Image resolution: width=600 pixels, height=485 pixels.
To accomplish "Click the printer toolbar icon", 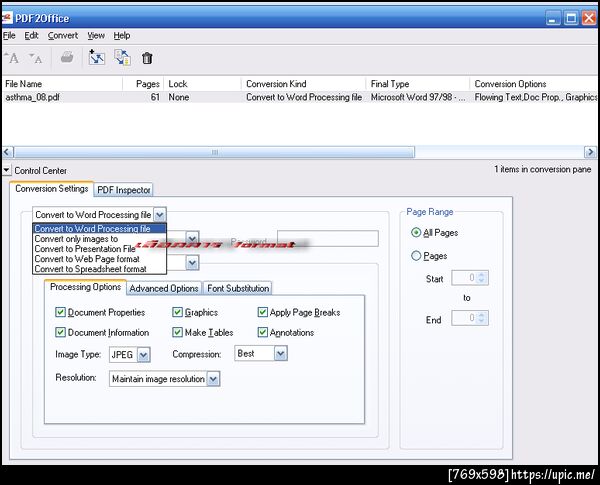I will [67, 57].
